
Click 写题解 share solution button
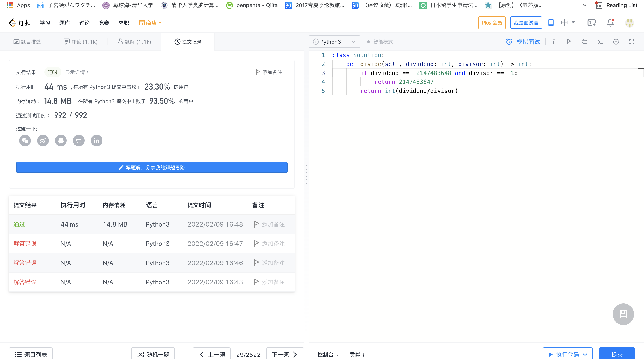click(152, 167)
